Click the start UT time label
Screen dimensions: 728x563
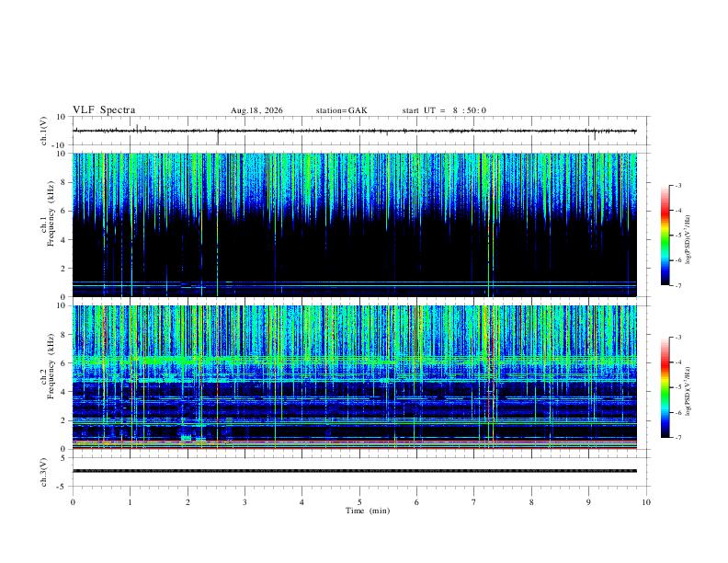click(444, 110)
